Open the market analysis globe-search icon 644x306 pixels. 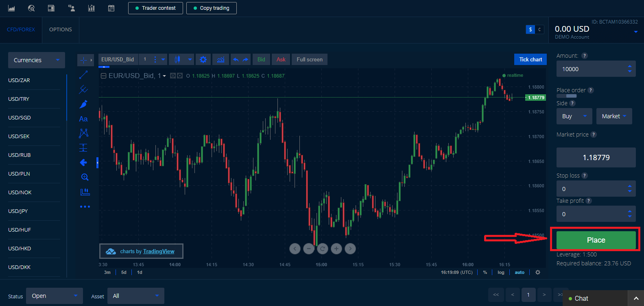(x=31, y=8)
